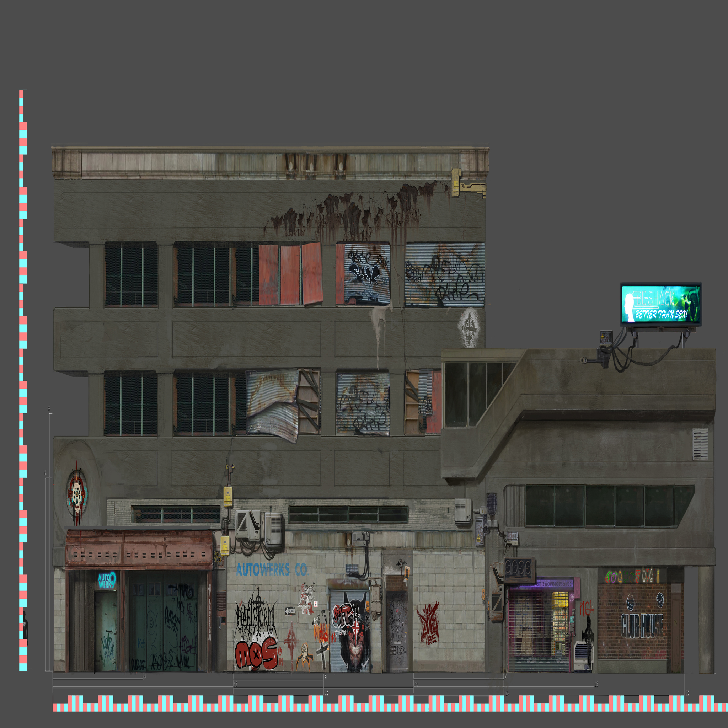Click the skull emblem on the left wall

tap(77, 493)
